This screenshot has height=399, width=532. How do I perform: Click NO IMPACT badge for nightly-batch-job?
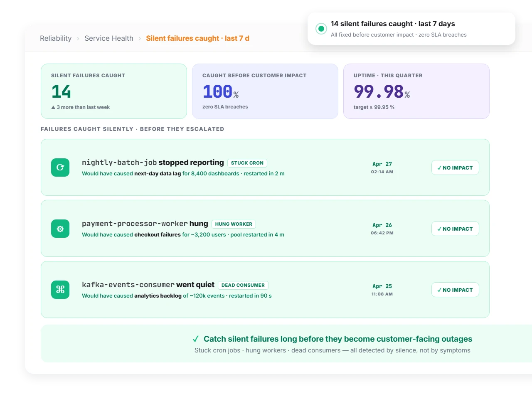tap(455, 167)
